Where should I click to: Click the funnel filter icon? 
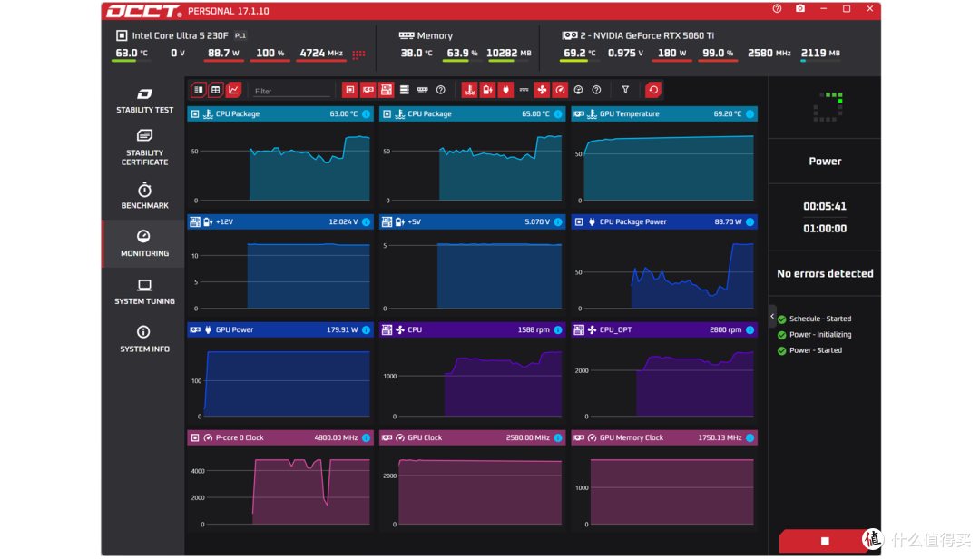[x=625, y=90]
